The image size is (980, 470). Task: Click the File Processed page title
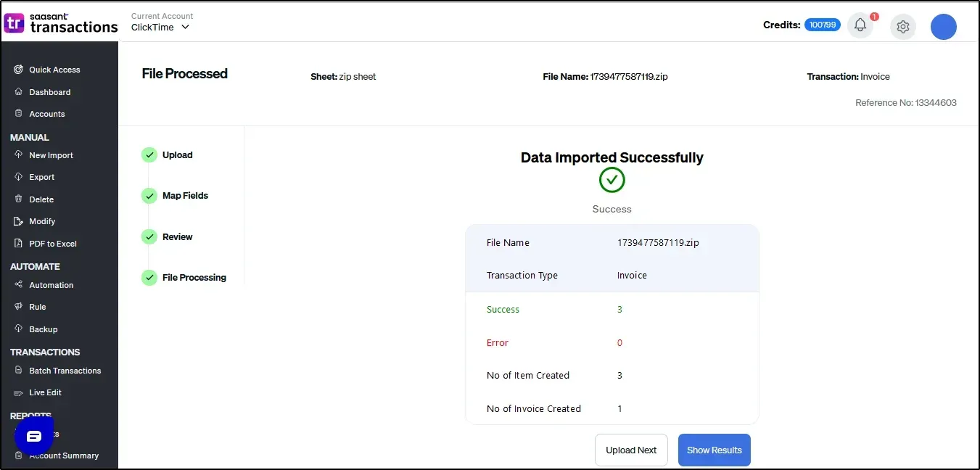[x=185, y=73]
